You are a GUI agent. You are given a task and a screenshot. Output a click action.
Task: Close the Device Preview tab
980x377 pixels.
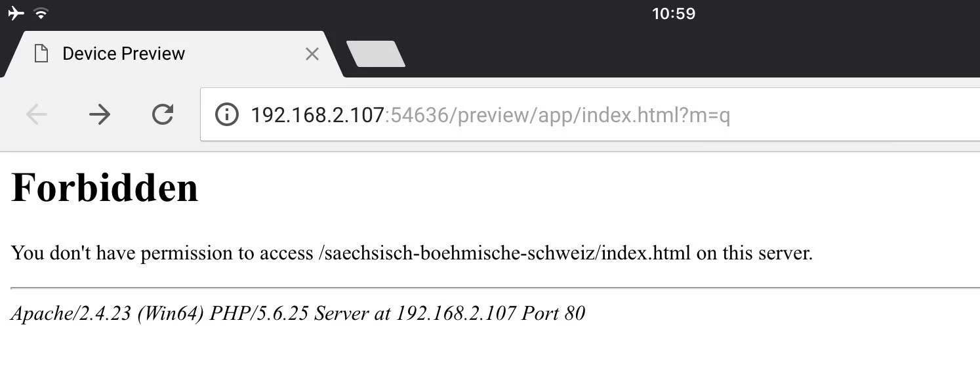(312, 55)
